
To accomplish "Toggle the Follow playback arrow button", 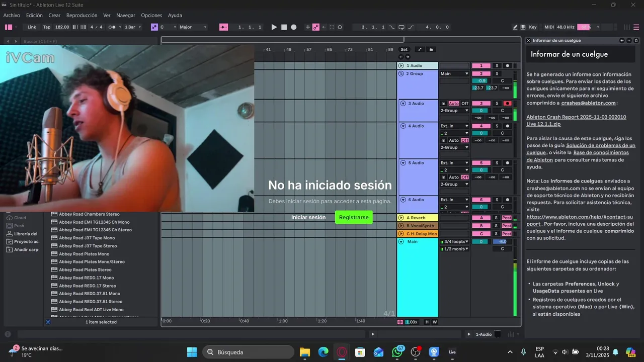I will point(224,27).
